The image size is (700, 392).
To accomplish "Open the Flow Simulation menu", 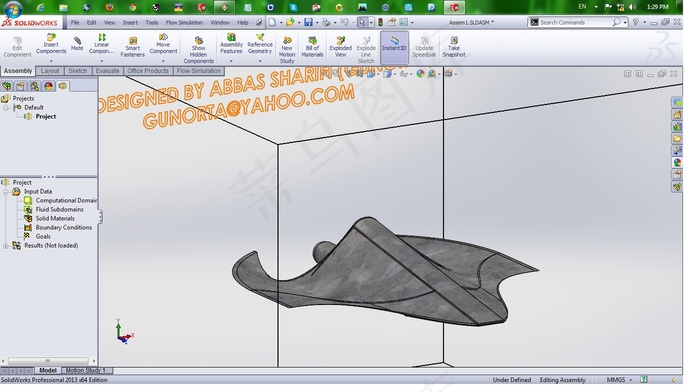I will coord(184,22).
